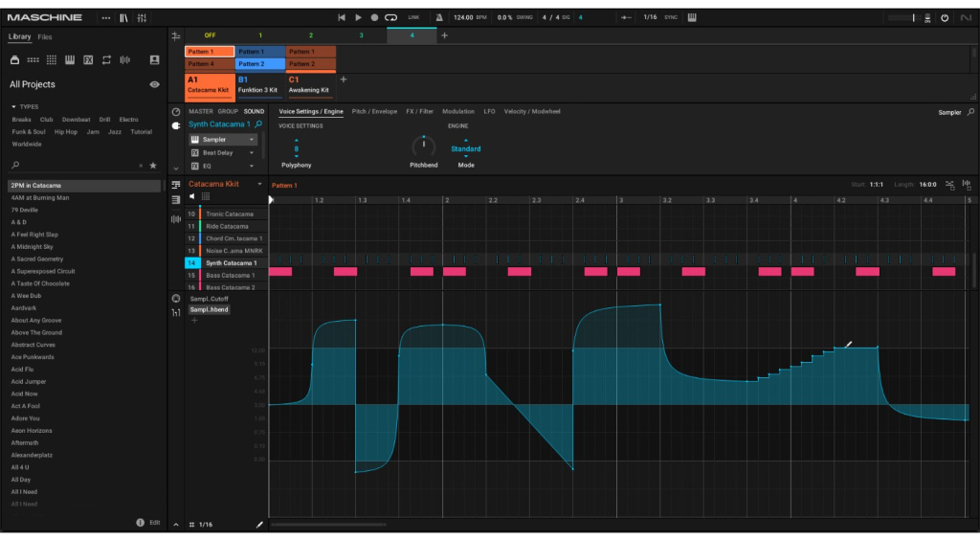Open the Group view icon beside Catacama Kkit
980x541 pixels.
point(176,185)
